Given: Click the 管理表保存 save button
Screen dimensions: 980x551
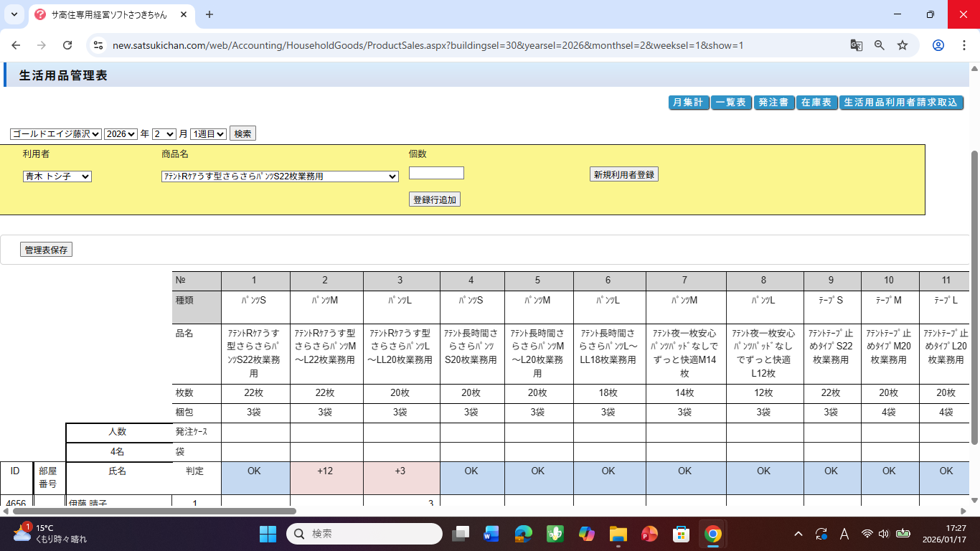Looking at the screenshot, I should (46, 250).
